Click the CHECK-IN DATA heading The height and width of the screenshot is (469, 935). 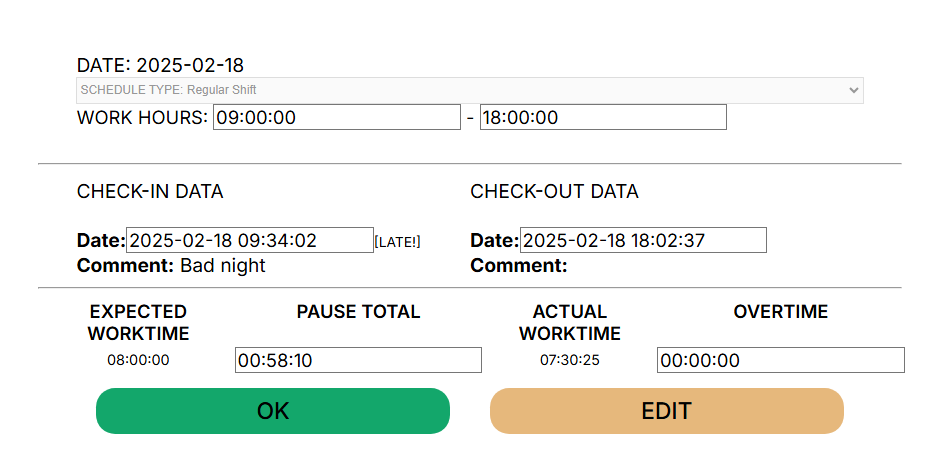point(150,191)
